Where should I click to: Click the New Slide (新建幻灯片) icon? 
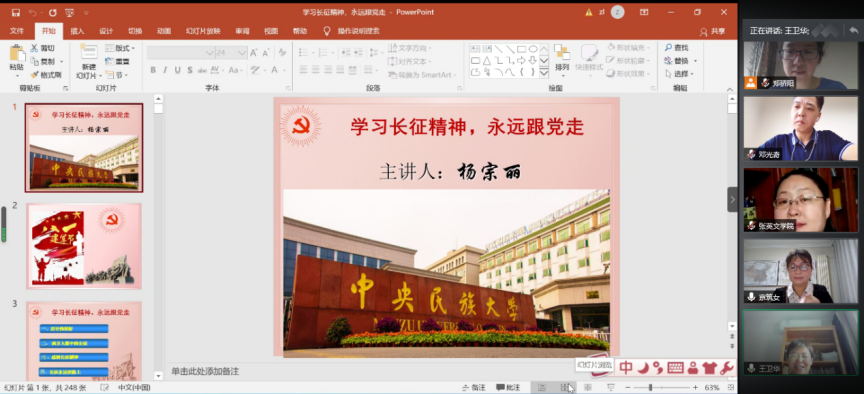click(89, 62)
